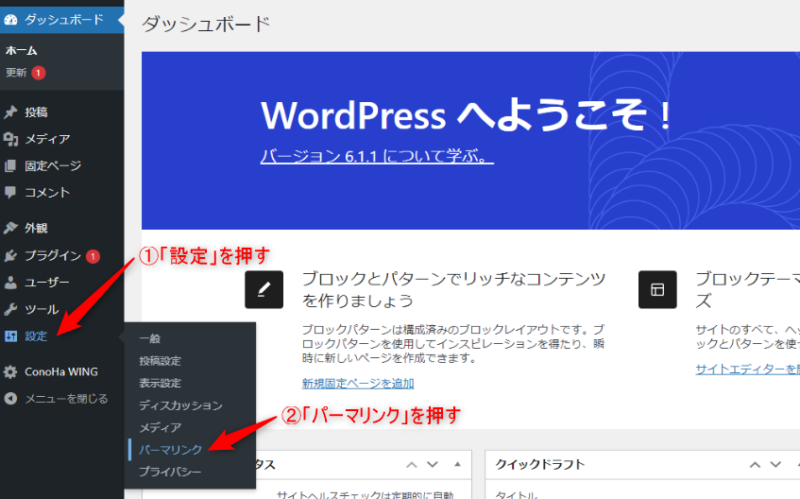Click the layout block theme icon tile
Screen dimensions: 800x499
pos(657,289)
